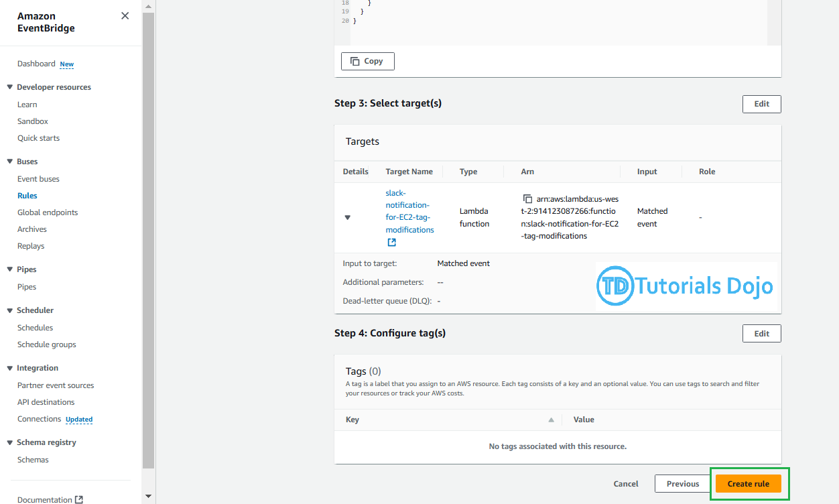
Task: Sort tags by Key column arrow
Action: (x=551, y=420)
